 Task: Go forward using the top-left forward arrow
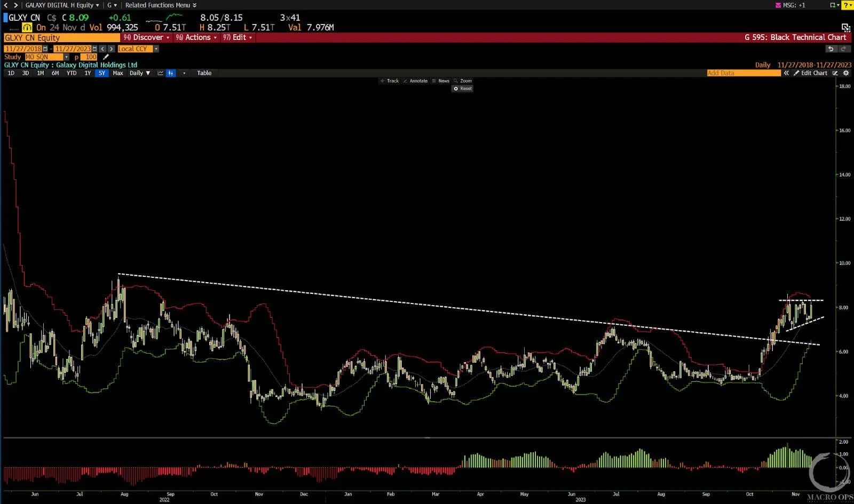point(15,5)
